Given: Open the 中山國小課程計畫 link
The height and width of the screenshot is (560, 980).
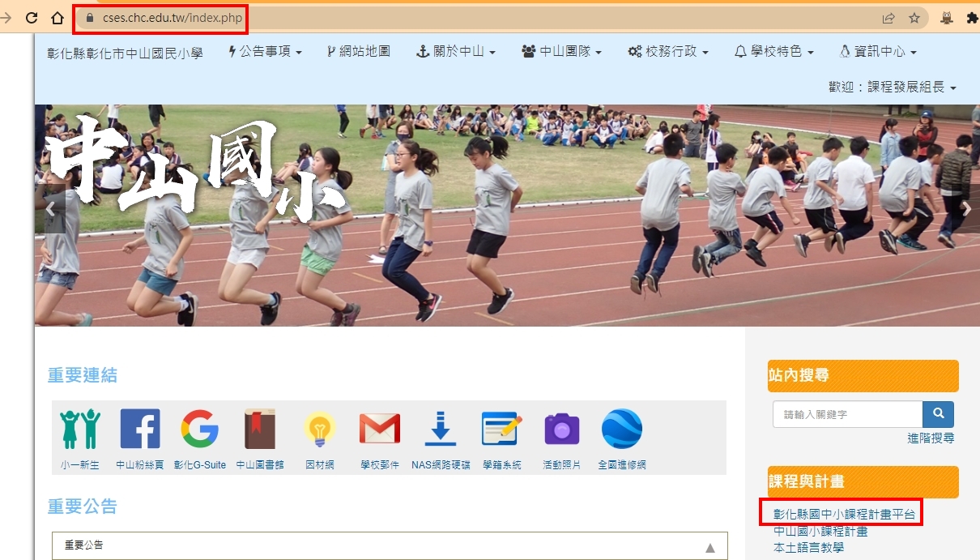Looking at the screenshot, I should click(x=820, y=532).
